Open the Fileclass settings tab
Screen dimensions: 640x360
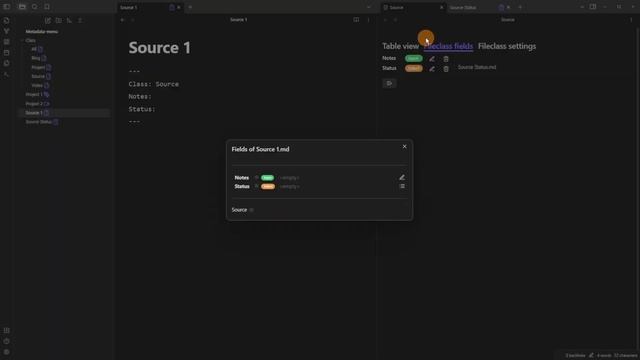[x=507, y=46]
